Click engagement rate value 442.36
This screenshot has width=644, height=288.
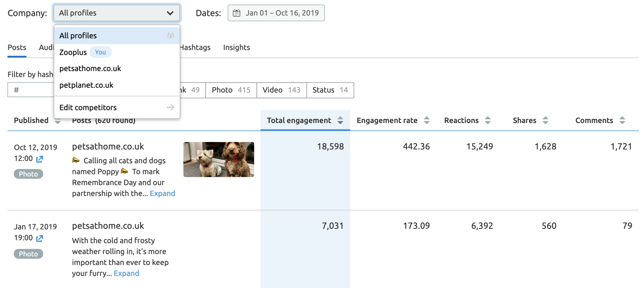point(416,147)
